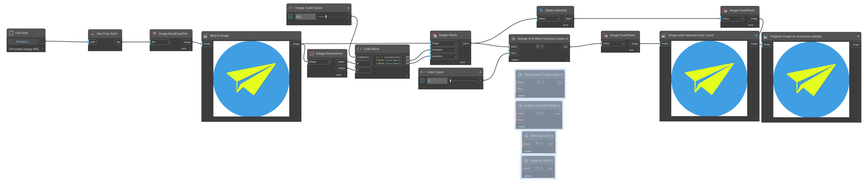This screenshot has height=187, width=868.
Task: Click the Code Block brackets icon
Action: point(359,49)
